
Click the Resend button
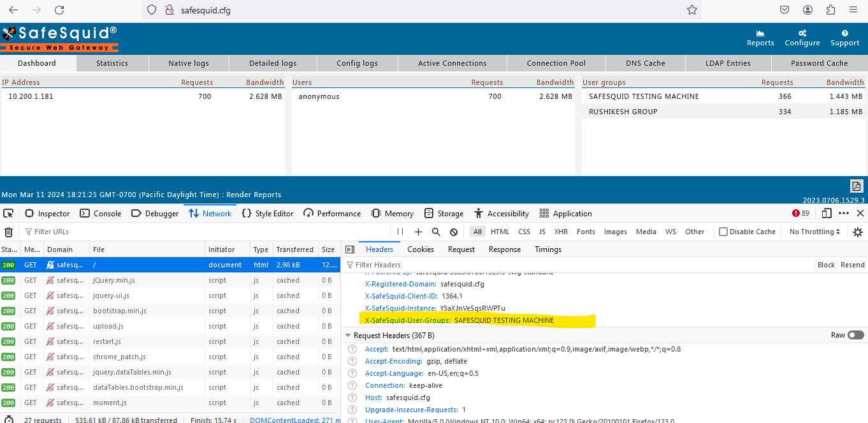click(853, 265)
